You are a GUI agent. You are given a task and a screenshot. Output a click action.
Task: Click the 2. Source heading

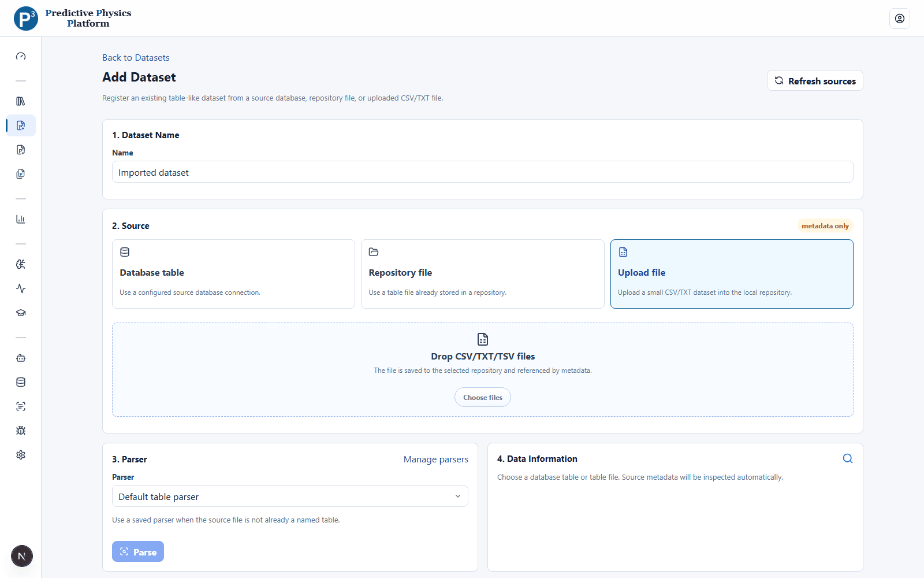[x=131, y=226]
